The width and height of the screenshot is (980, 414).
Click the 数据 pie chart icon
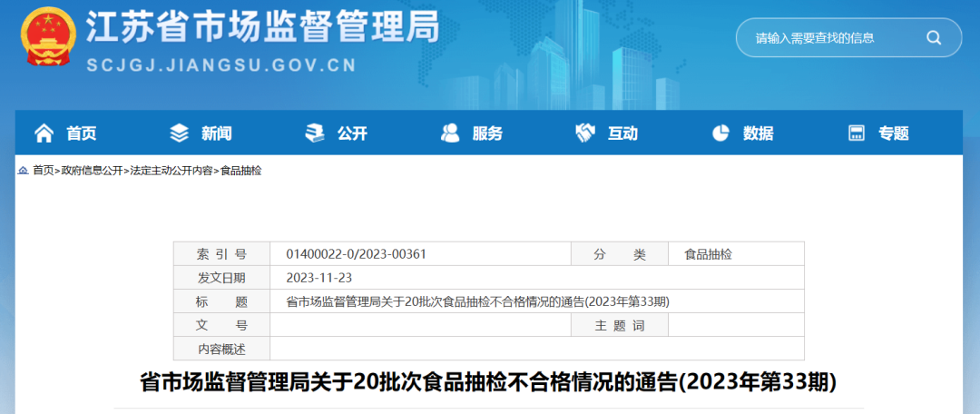(720, 133)
